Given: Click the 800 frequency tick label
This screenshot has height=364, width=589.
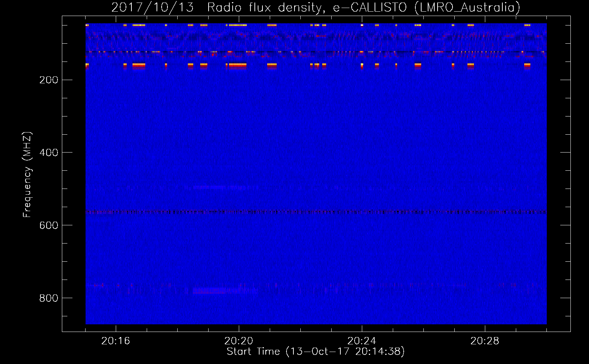Looking at the screenshot, I should click(x=49, y=298).
